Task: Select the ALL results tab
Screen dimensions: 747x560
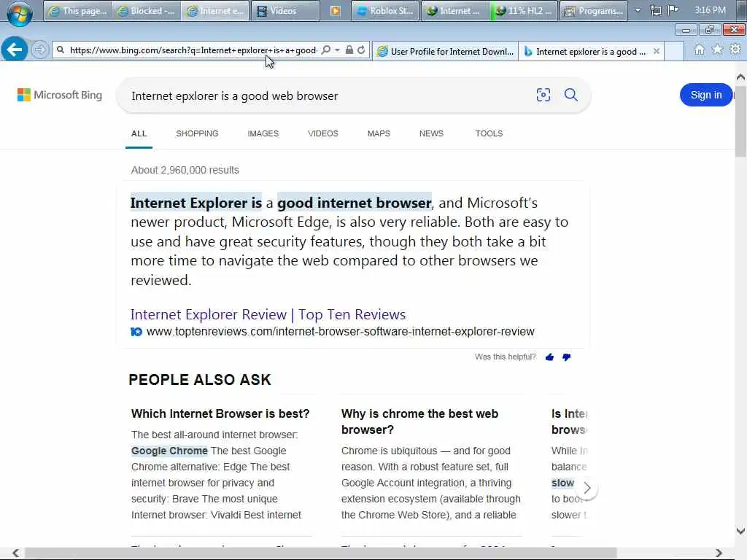Action: click(x=139, y=134)
